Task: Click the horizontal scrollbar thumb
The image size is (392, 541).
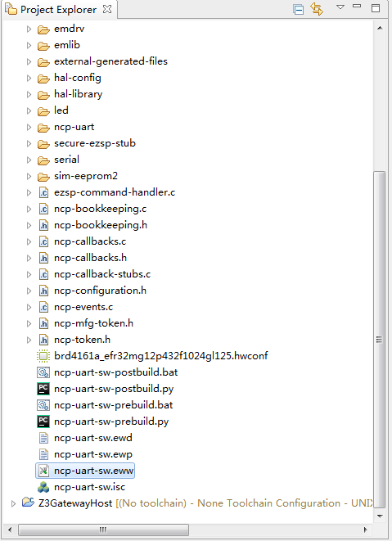Action: point(103,530)
